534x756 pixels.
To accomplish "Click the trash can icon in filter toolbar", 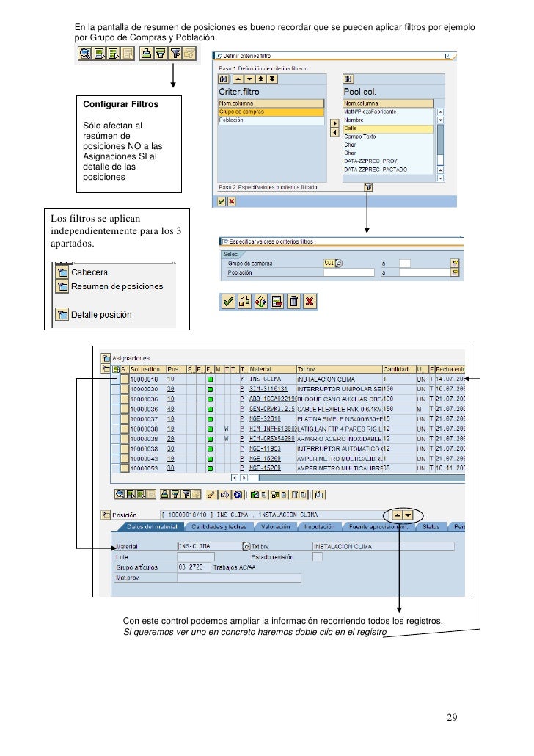I will tap(293, 302).
